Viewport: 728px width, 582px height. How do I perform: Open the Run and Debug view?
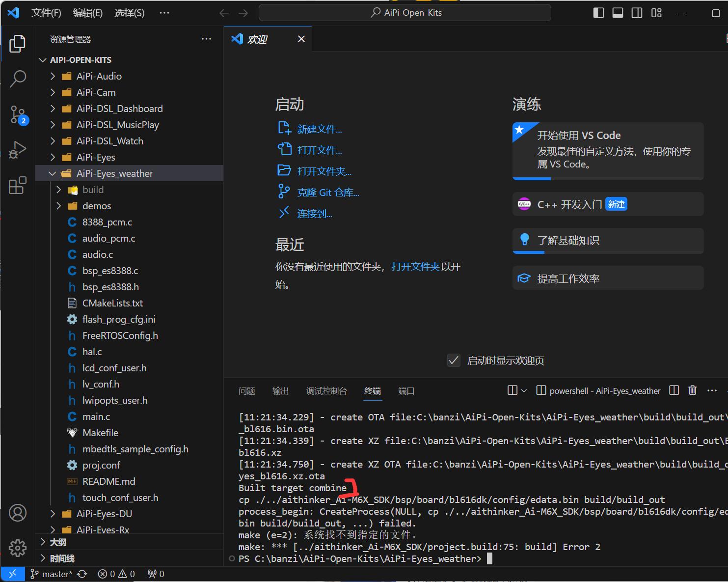[18, 150]
